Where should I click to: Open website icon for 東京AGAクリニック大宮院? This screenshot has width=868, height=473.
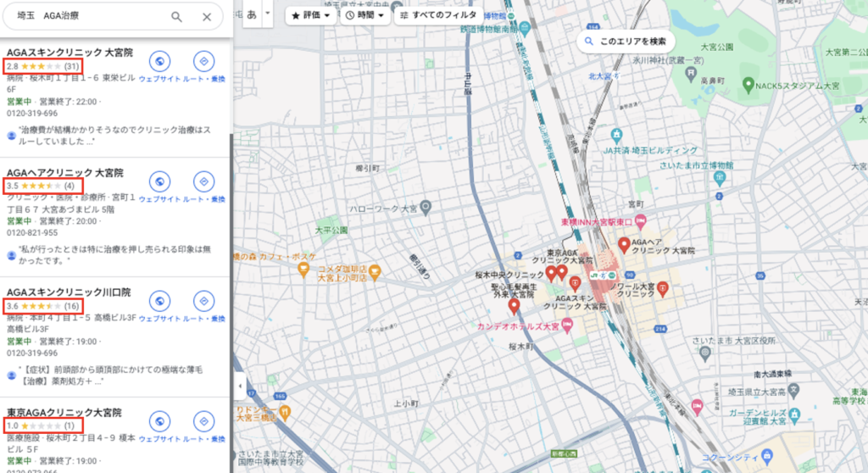pyautogui.click(x=159, y=421)
